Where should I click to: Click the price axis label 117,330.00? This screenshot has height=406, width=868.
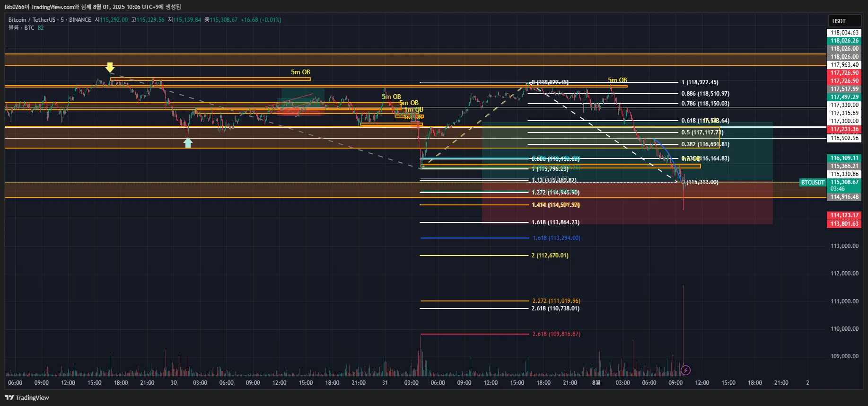844,105
